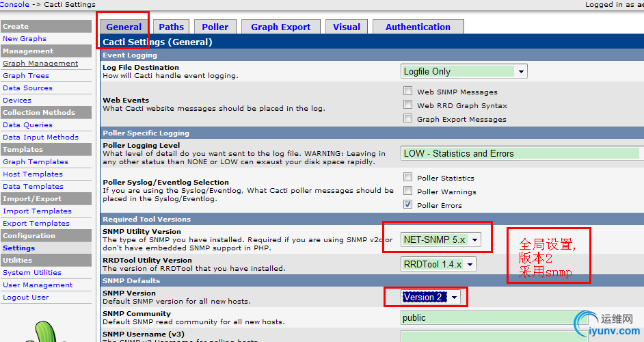Open Graph Management link

point(40,64)
